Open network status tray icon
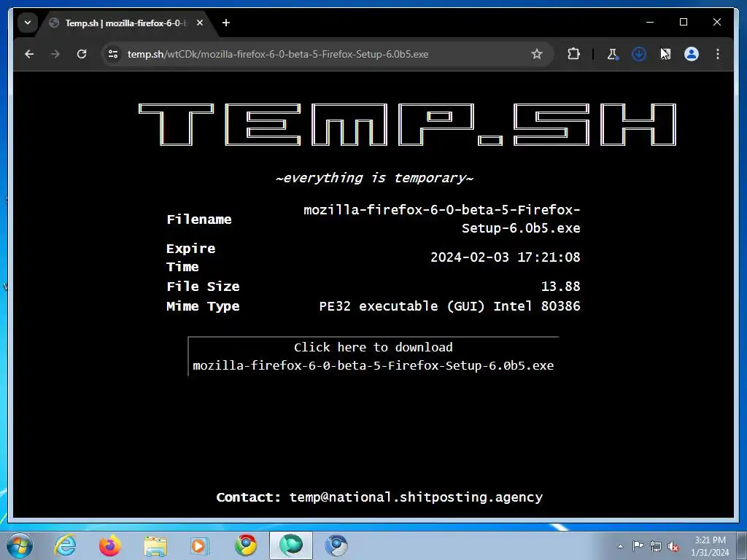The image size is (747, 560). pyautogui.click(x=656, y=546)
